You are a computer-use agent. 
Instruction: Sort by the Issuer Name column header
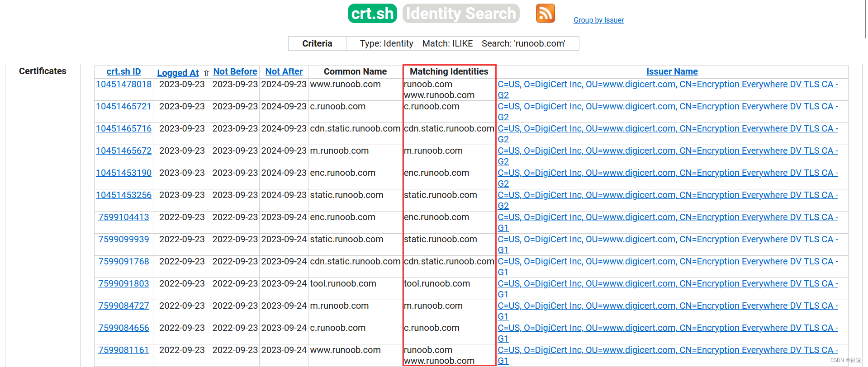click(672, 71)
